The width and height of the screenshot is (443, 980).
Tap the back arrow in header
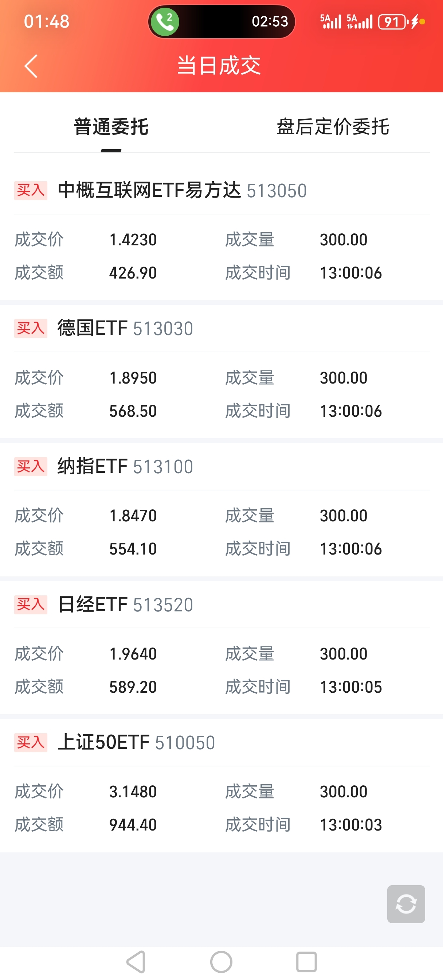coord(31,66)
